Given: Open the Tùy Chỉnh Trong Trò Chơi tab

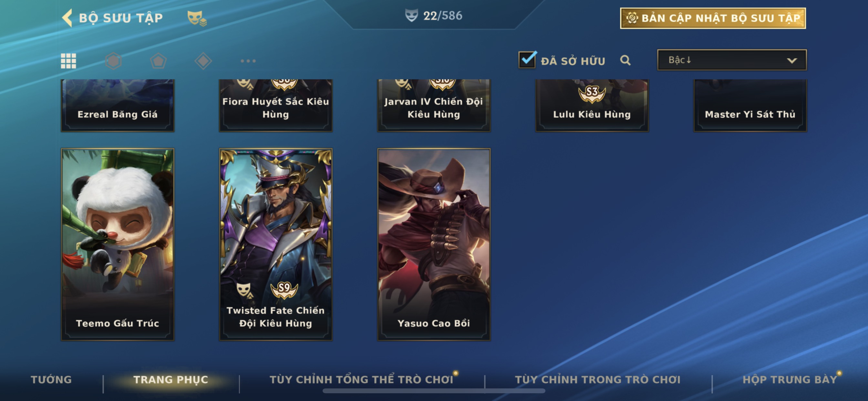Looking at the screenshot, I should (x=598, y=379).
